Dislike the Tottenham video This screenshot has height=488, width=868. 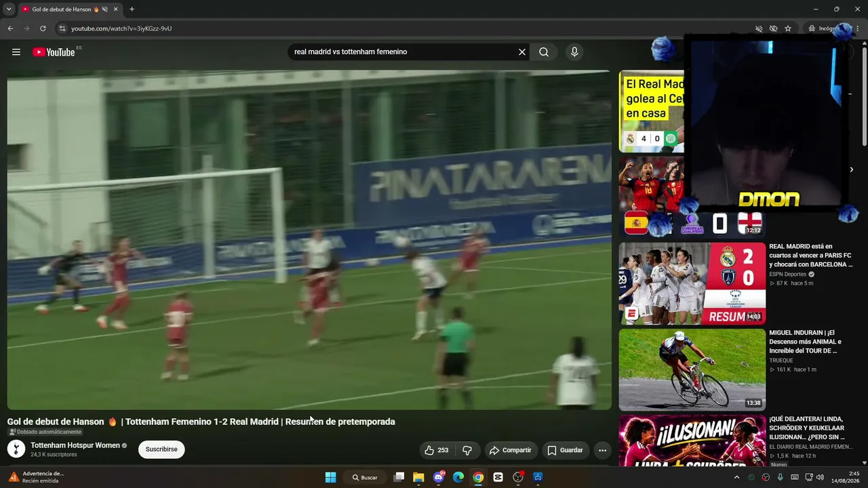coord(467,450)
